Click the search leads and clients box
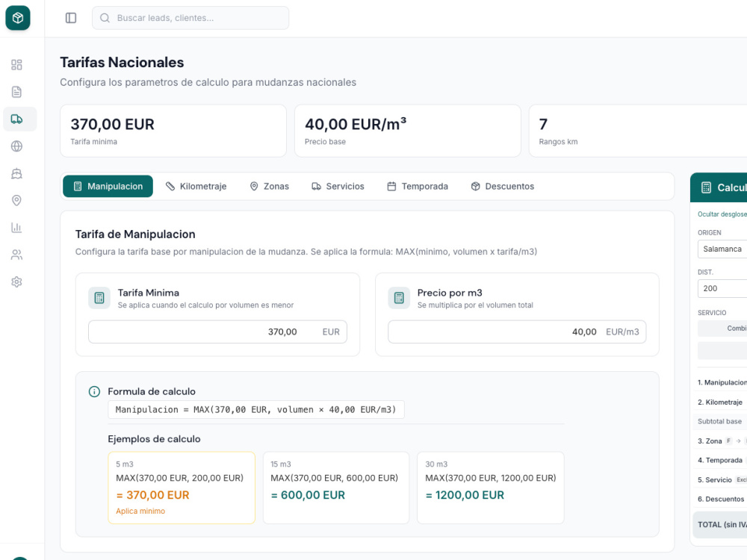 click(190, 18)
